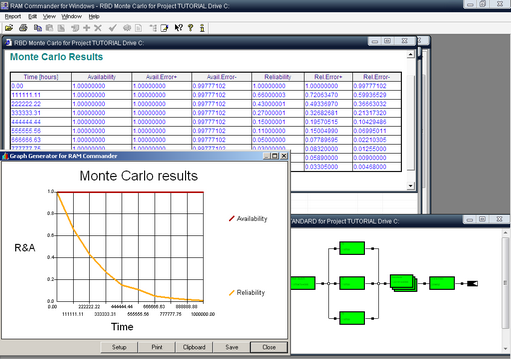
Task: Click the X Delete toolbar icon
Action: pos(98,28)
